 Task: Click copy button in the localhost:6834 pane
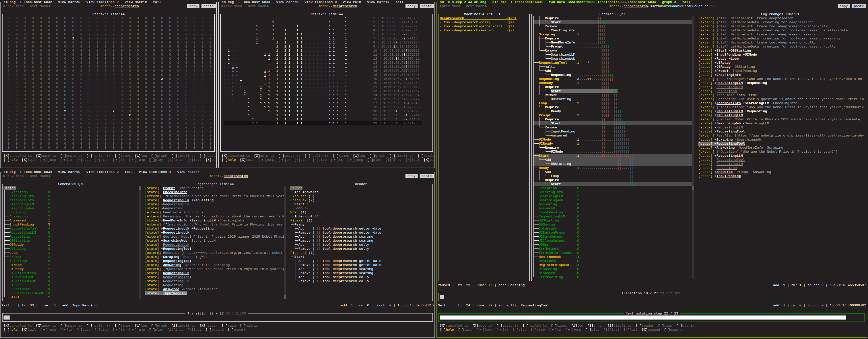(x=411, y=176)
